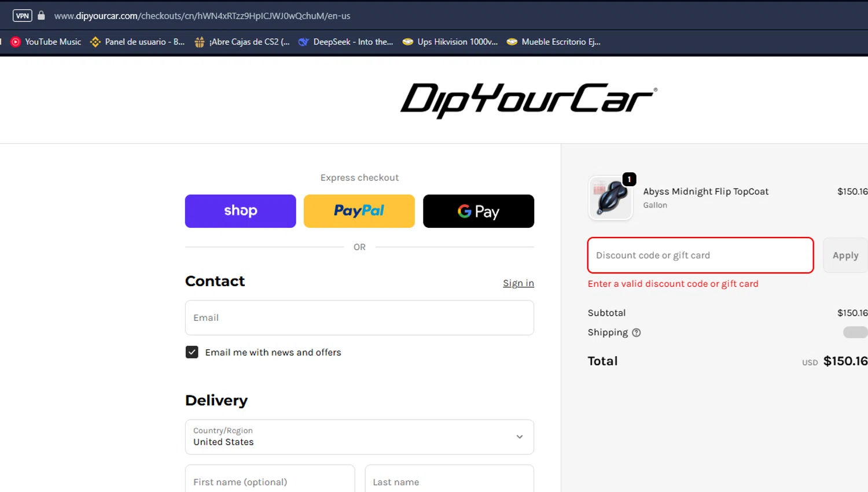Click the Contact heading
The width and height of the screenshot is (868, 492).
[215, 281]
